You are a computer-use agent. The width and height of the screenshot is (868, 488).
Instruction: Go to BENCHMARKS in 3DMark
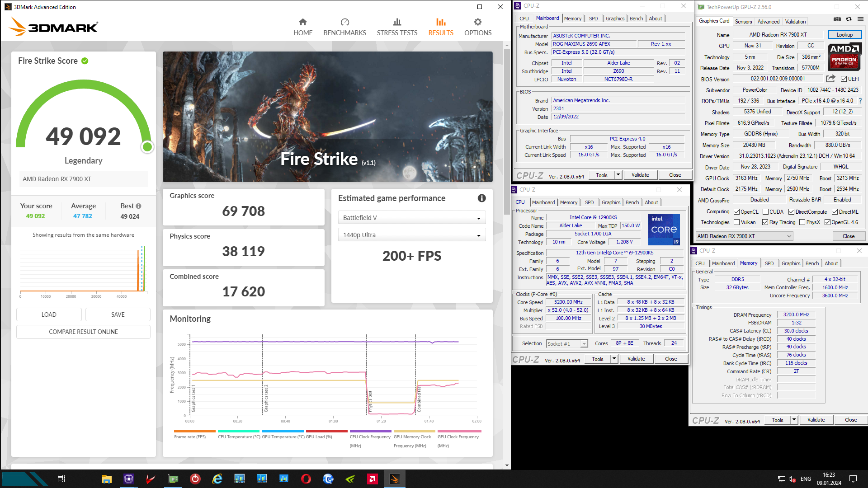(344, 27)
